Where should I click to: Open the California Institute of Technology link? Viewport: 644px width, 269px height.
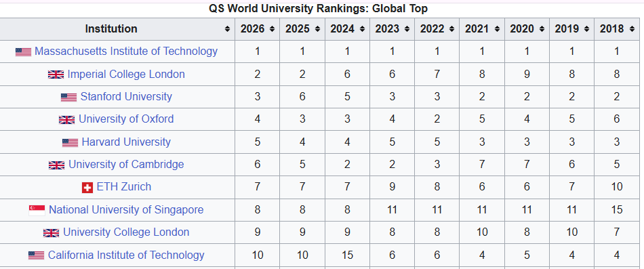(126, 255)
